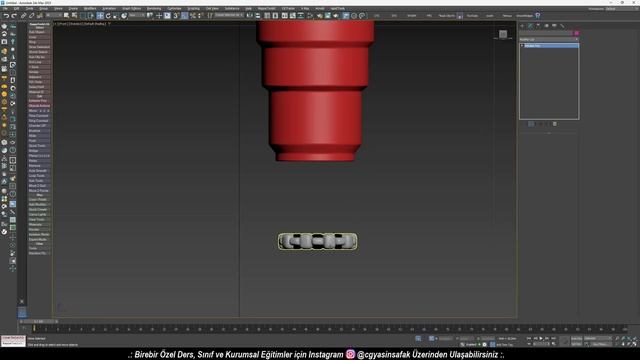Click the Editable Poly script panel button
The height and width of the screenshot is (360, 640).
point(39,100)
